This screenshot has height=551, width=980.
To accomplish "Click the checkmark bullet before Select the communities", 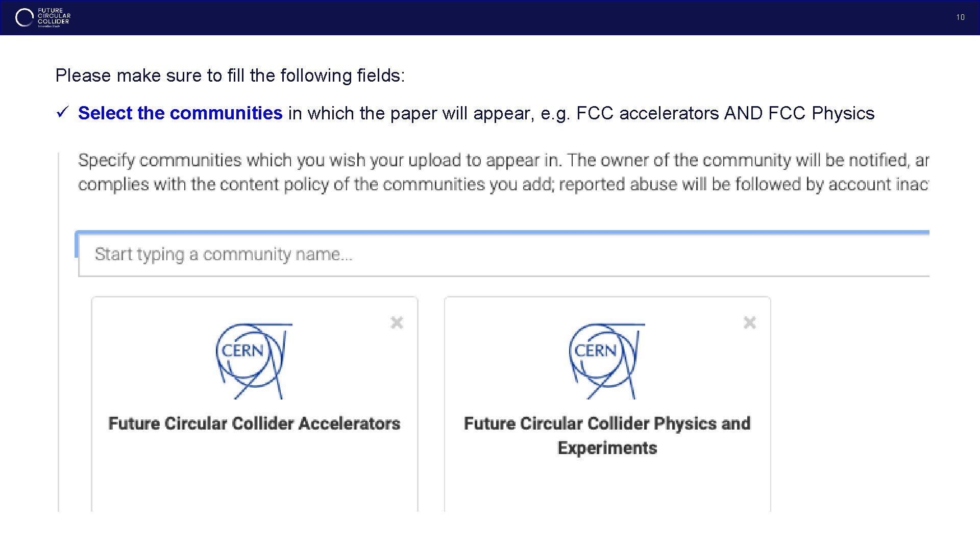I will (62, 112).
